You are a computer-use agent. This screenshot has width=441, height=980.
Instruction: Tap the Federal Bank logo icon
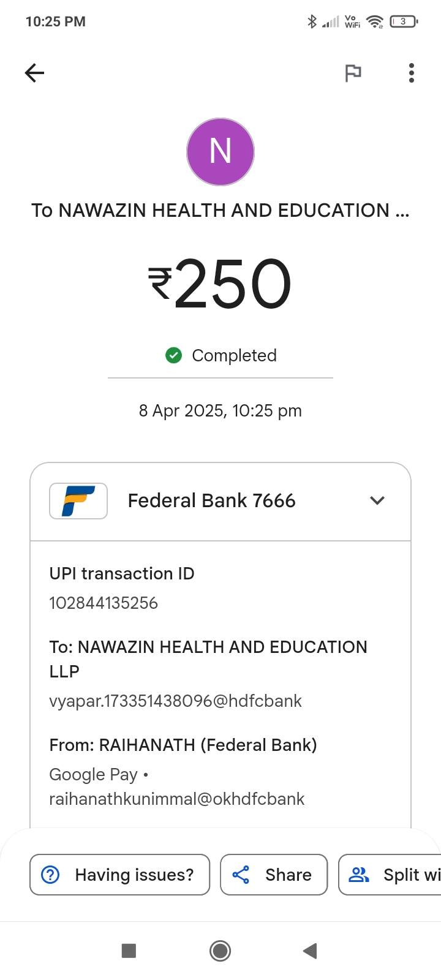coord(78,501)
